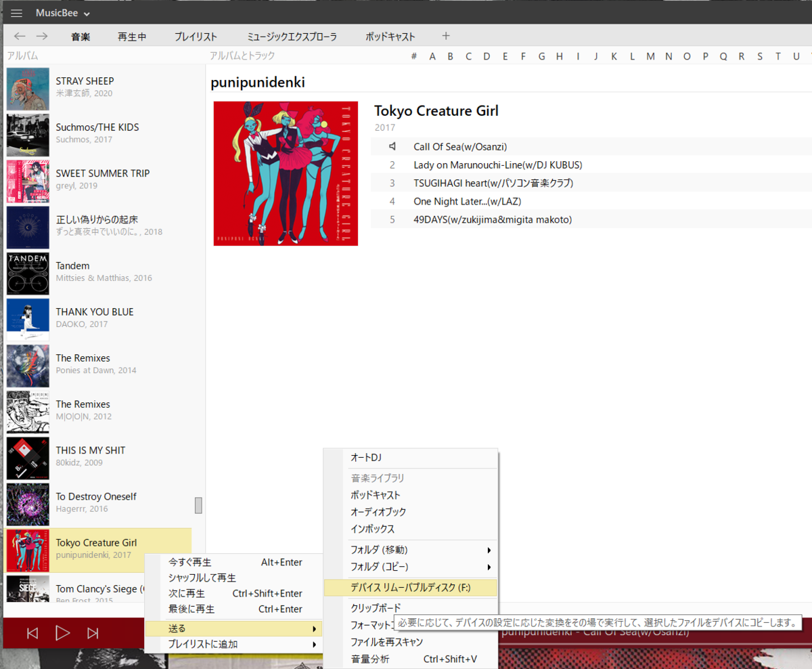Expand the 送る submenu
Viewport: 812px width, 669px height.
tap(233, 629)
